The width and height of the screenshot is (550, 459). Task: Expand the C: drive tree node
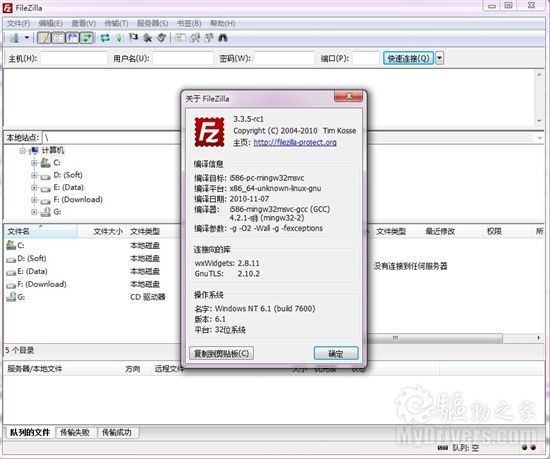tap(34, 163)
